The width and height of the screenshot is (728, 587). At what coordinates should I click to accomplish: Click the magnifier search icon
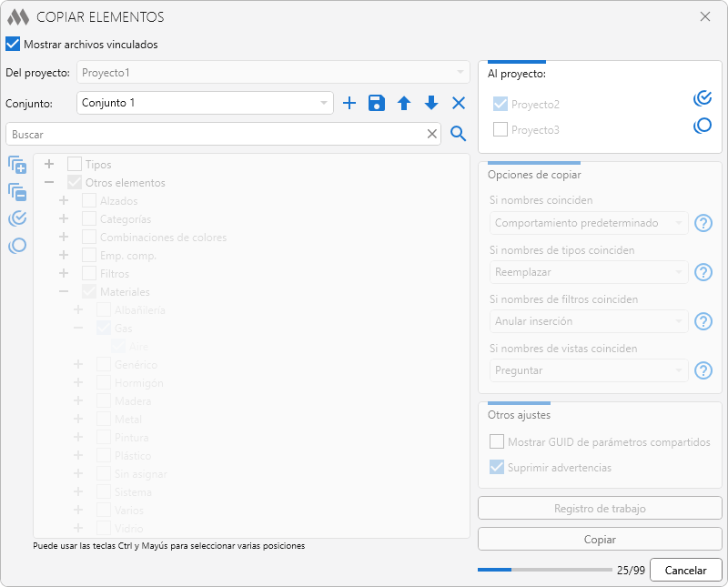(459, 134)
